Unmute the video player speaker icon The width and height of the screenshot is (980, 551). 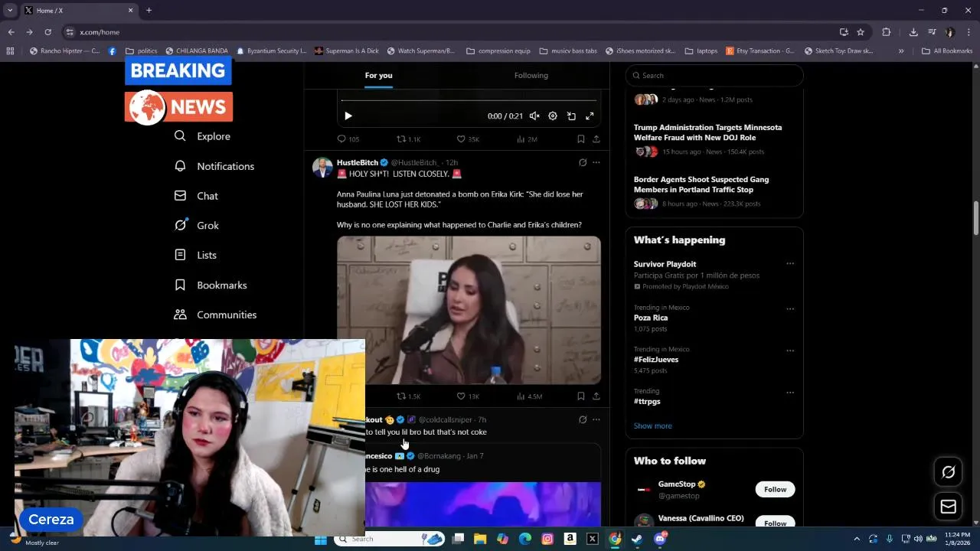534,116
